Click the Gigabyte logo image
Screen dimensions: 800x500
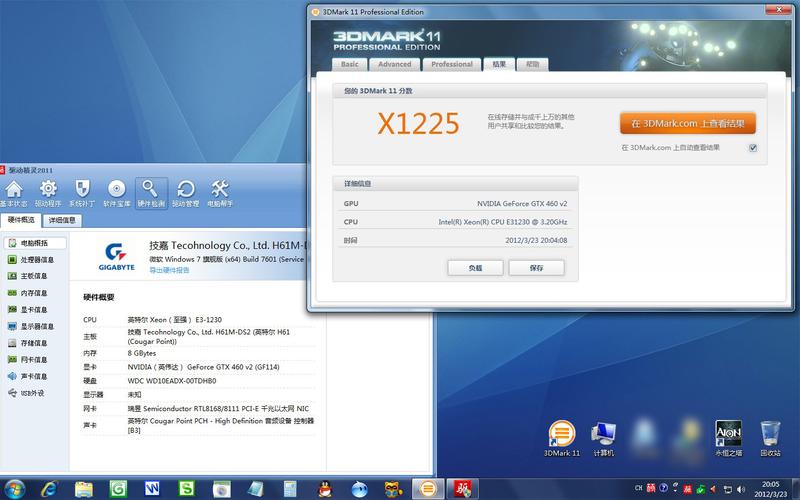point(116,256)
